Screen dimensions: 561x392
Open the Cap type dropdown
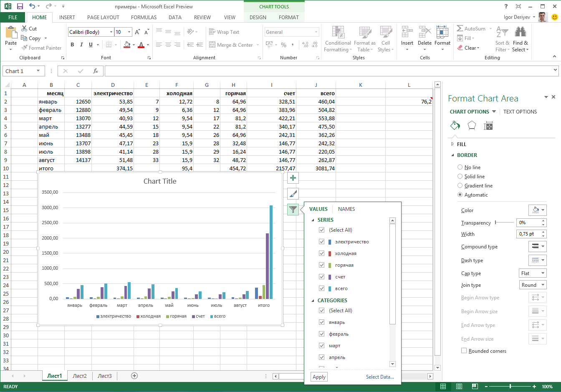point(532,273)
